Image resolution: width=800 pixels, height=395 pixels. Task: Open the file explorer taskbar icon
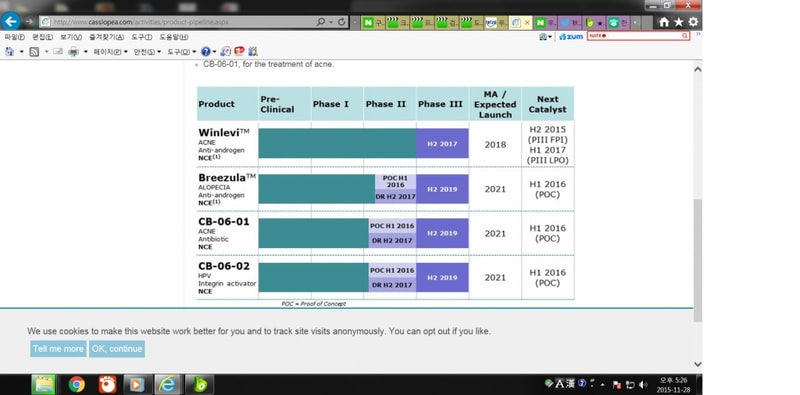[x=43, y=384]
